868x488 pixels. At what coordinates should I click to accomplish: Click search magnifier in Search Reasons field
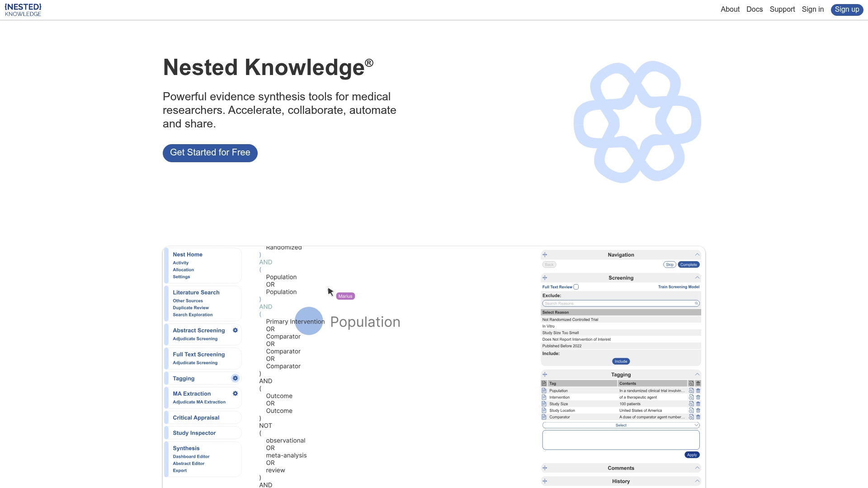(x=696, y=304)
